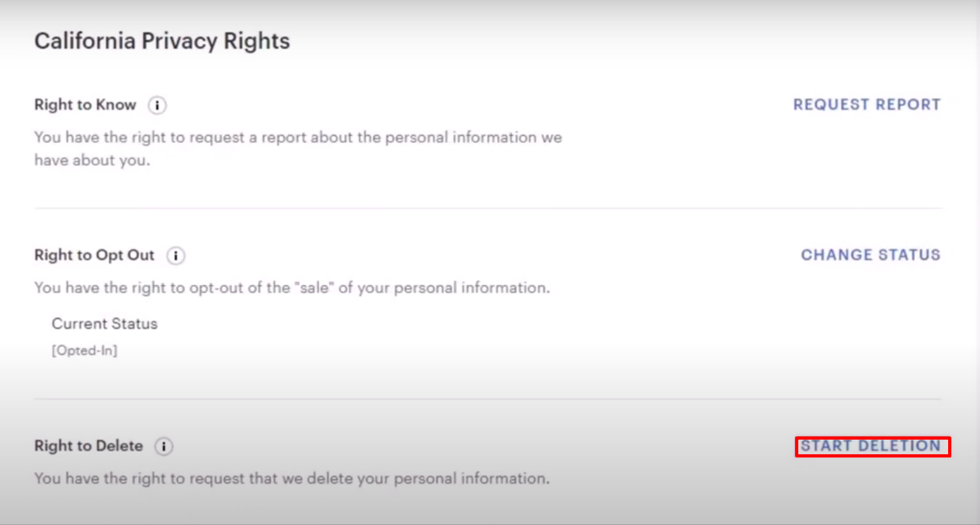Select the California Privacy Rights heading

pos(162,41)
